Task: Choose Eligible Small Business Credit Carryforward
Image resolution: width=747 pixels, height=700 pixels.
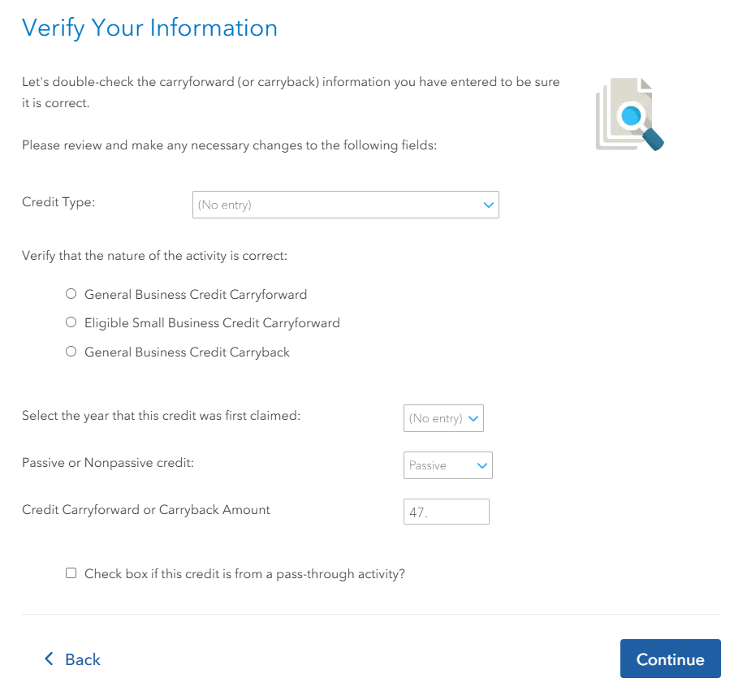Action: [x=71, y=322]
